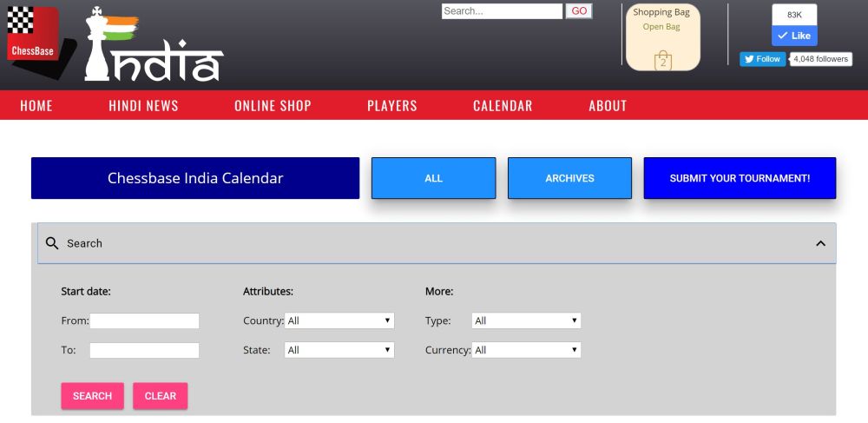Open the shopping bag icon
Image resolution: width=868 pixels, height=423 pixels.
pyautogui.click(x=663, y=61)
